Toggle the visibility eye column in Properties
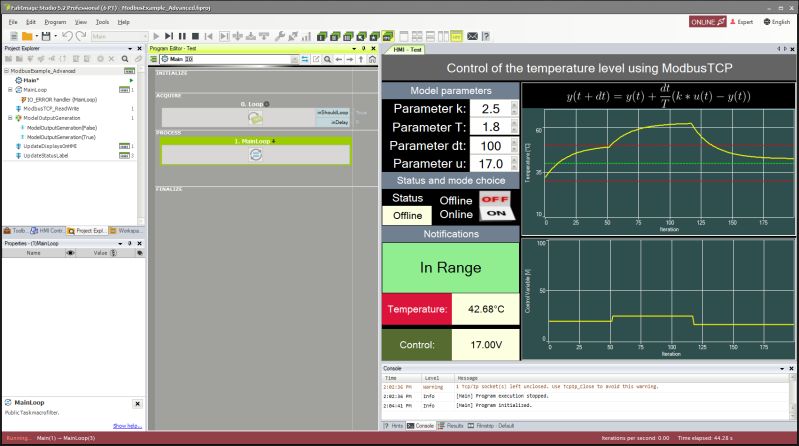Screen dimensions: 799x446 pos(70,253)
